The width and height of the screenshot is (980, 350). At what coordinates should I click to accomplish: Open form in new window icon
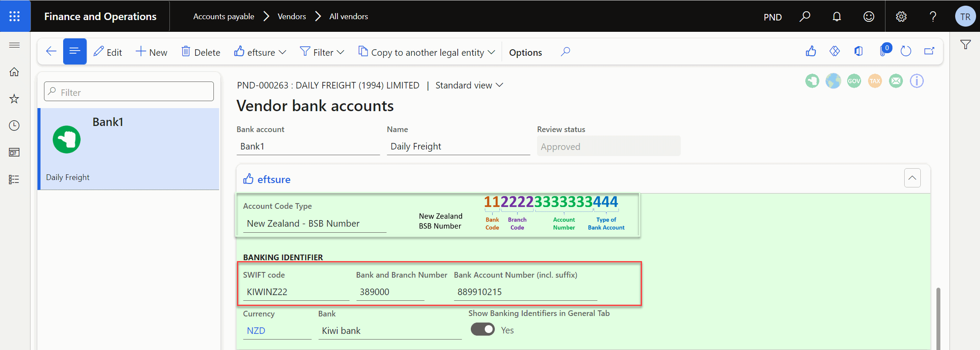coord(929,51)
